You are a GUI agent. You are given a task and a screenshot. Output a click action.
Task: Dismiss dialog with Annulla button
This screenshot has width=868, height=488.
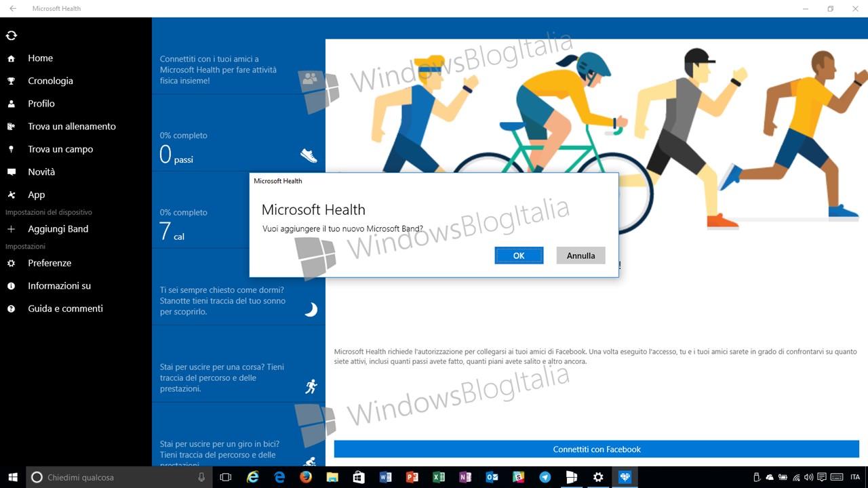tap(581, 256)
